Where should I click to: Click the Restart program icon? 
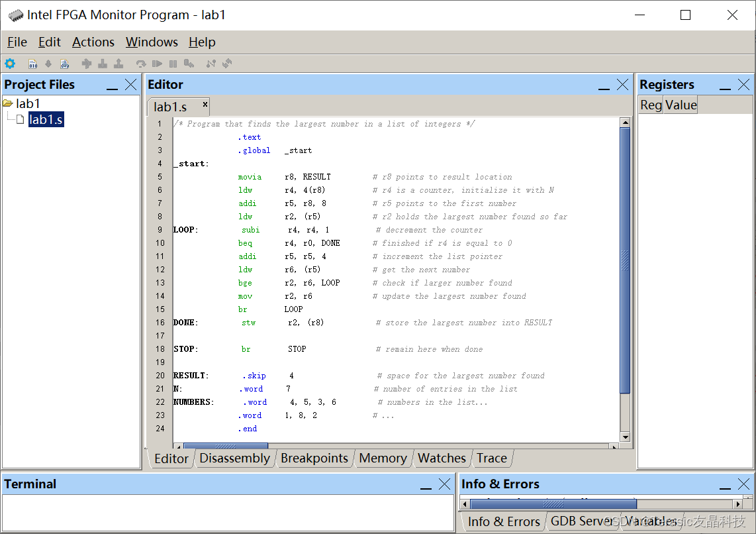(141, 64)
